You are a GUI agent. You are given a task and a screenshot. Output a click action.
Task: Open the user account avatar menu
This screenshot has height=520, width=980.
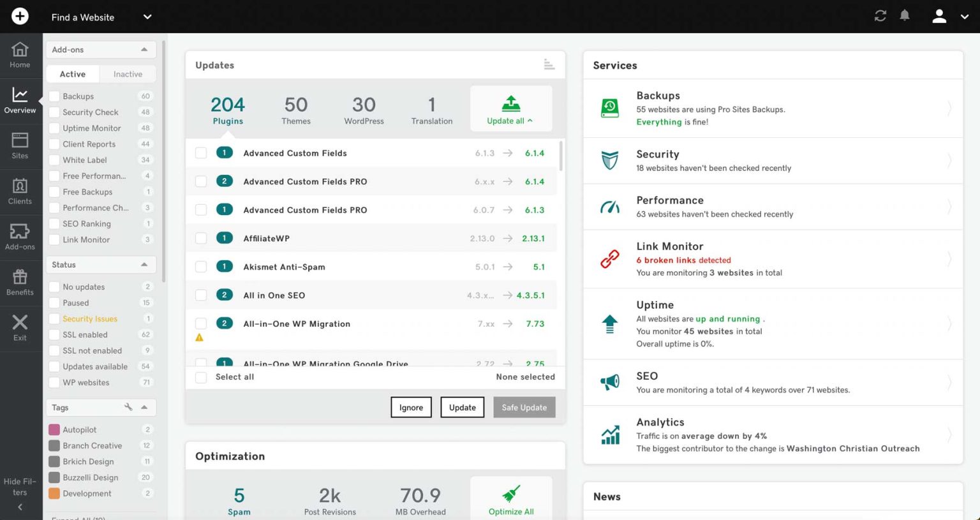point(939,16)
